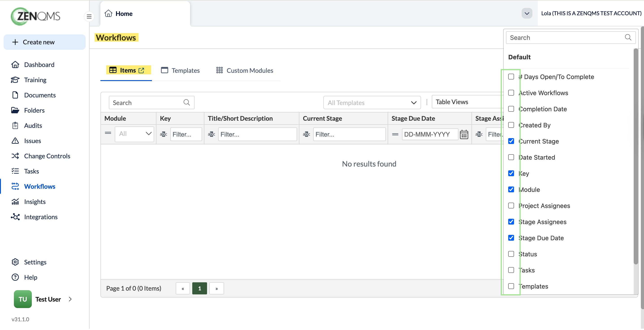The height and width of the screenshot is (330, 644).
Task: Click the Dashboard house icon in sidebar
Action: 15,65
